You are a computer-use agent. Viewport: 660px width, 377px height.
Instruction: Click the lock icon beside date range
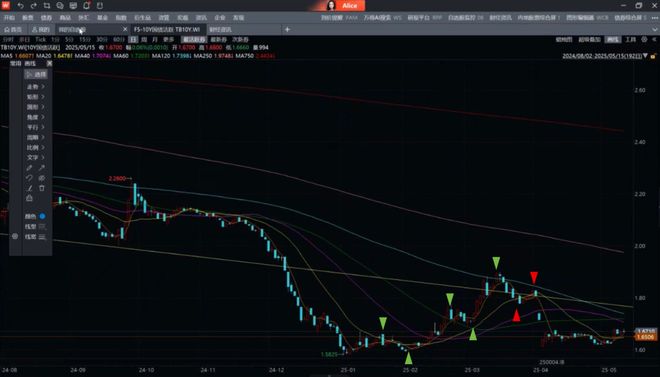tap(653, 56)
